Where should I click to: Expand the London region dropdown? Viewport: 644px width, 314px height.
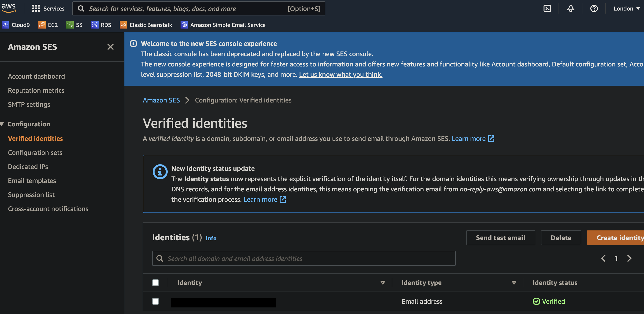pos(626,8)
